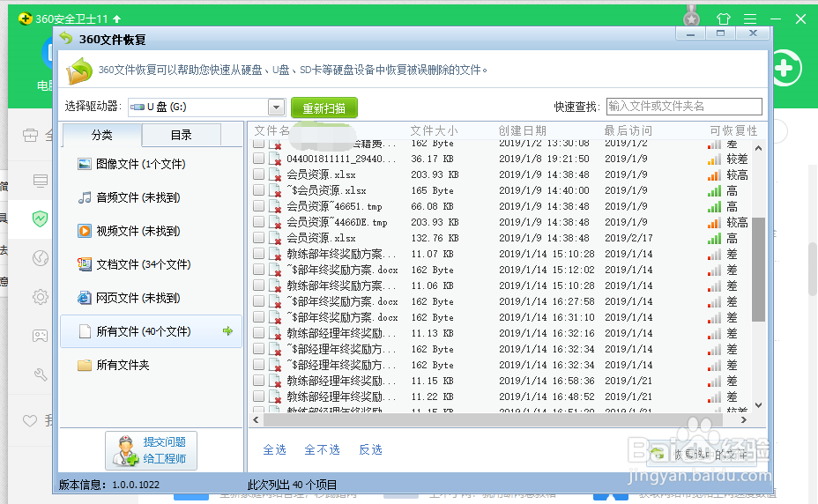Image resolution: width=818 pixels, height=504 pixels.
Task: Click the shield icon in 360 left sidebar
Action: (41, 219)
